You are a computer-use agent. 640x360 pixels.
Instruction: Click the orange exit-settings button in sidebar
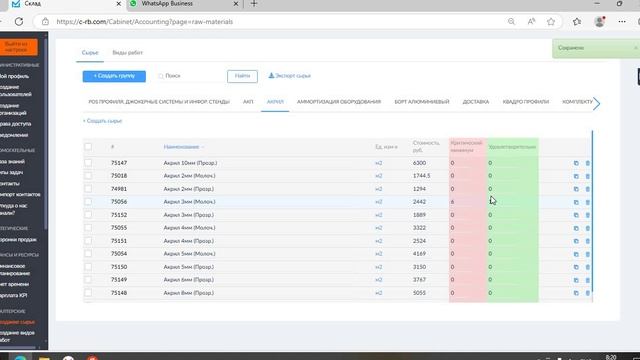tap(18, 47)
